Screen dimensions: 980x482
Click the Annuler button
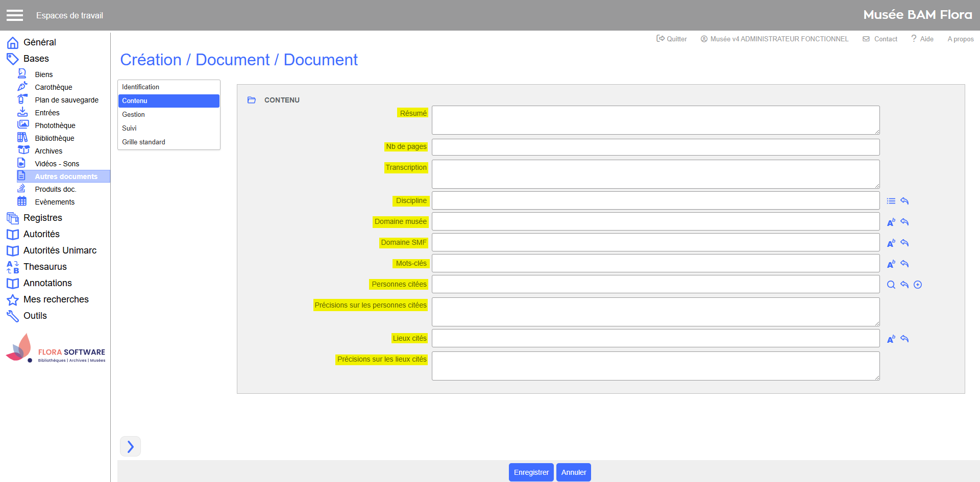pos(573,472)
